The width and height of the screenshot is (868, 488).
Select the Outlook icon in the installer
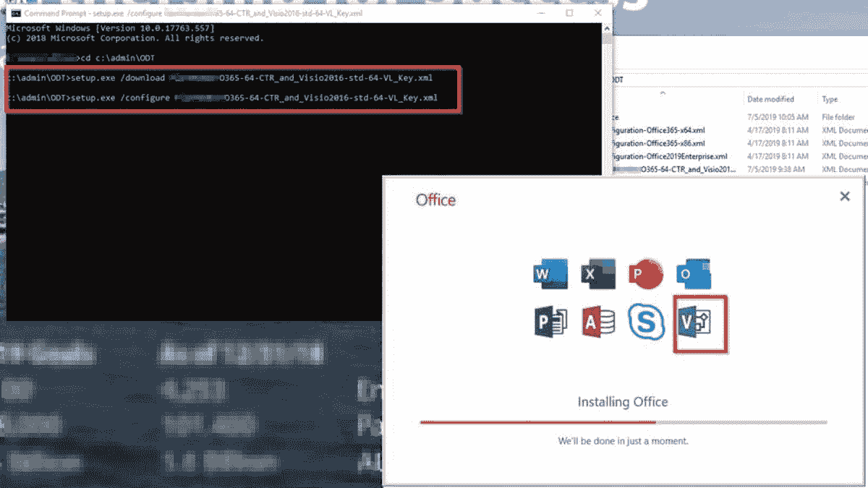[694, 273]
